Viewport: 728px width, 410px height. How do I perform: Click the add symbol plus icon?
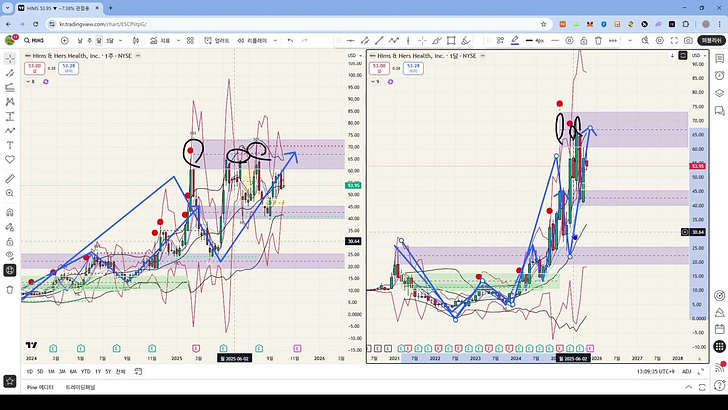click(x=65, y=41)
